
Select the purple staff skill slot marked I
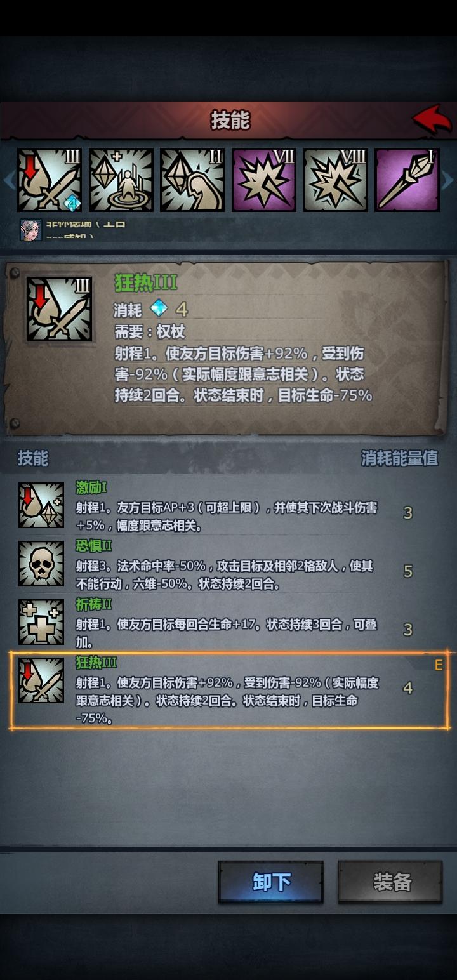point(407,180)
